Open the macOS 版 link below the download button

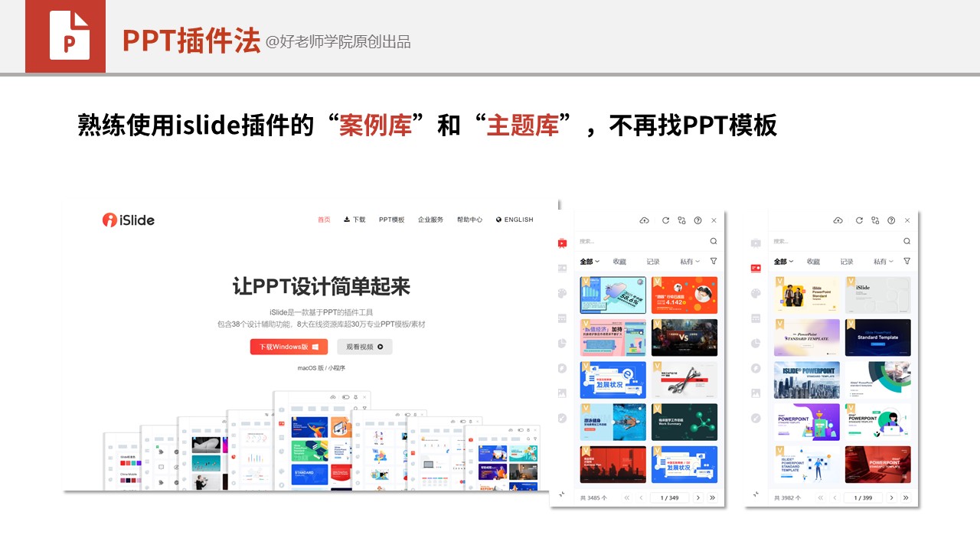point(310,368)
